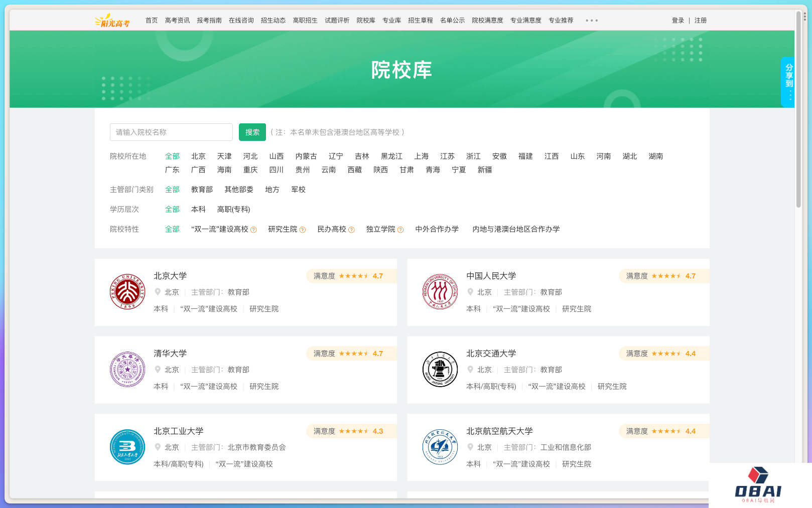Filter schools by 上海 location
The width and height of the screenshot is (812, 508).
point(422,156)
